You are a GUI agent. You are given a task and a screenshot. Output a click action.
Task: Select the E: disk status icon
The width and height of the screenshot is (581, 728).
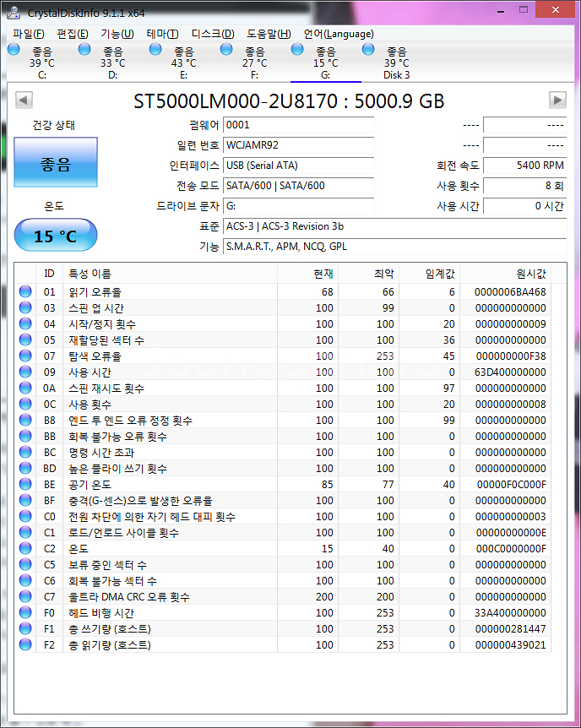pyautogui.click(x=155, y=49)
